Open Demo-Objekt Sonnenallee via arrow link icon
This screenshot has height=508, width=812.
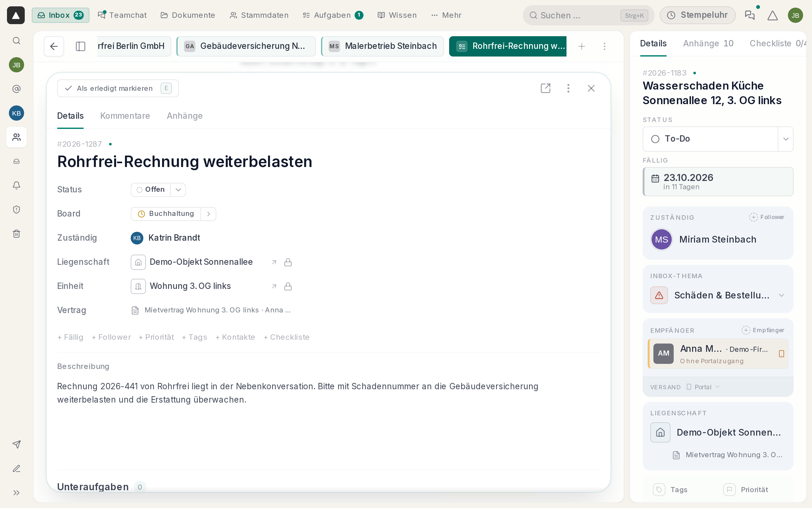click(x=274, y=262)
